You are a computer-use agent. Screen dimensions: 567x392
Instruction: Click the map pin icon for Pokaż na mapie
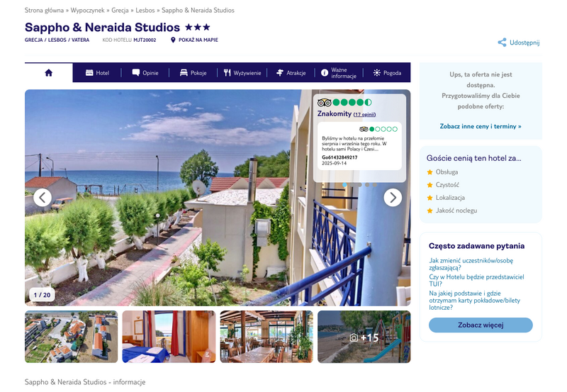click(173, 40)
